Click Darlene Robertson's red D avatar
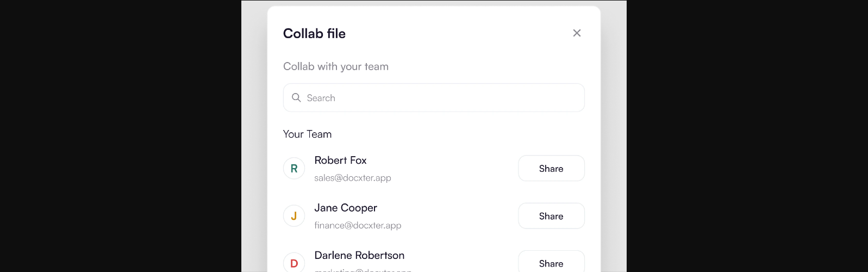The image size is (868, 272). click(294, 263)
